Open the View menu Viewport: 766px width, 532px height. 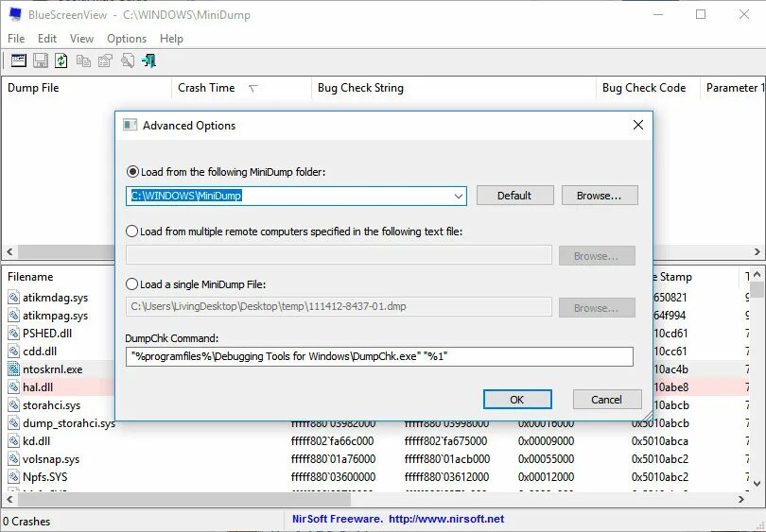coord(81,39)
